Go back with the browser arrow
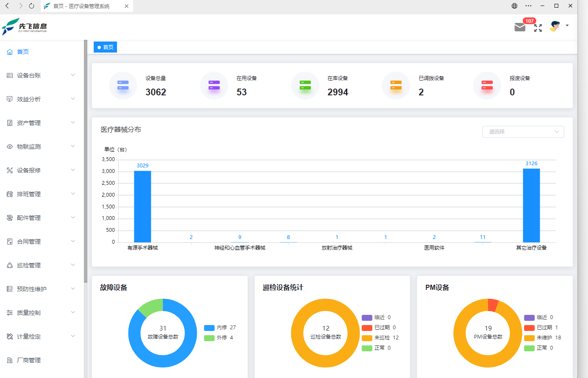 (7, 6)
